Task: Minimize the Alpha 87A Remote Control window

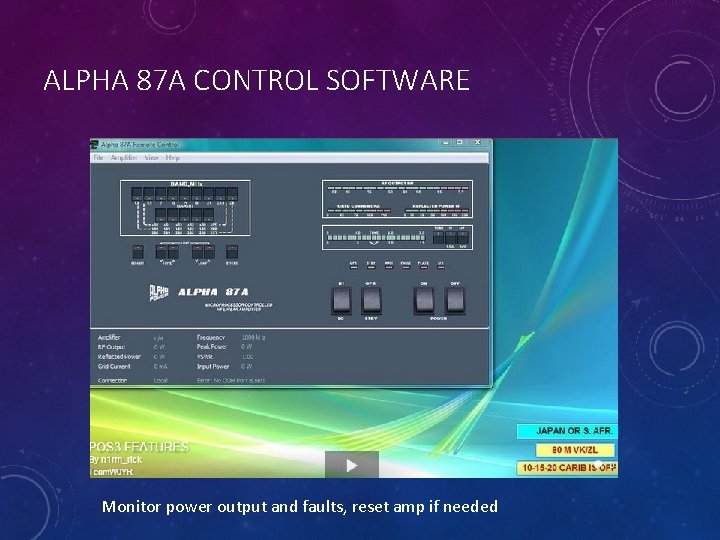Action: [444, 143]
